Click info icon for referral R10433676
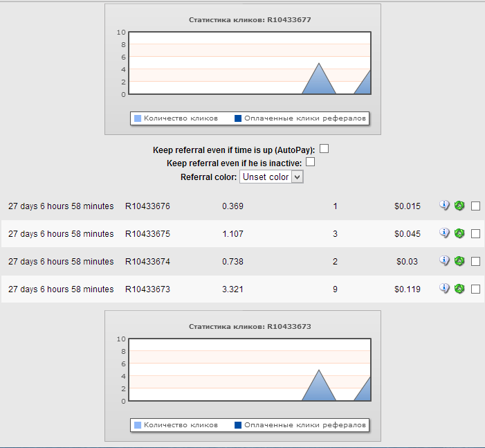Screen dimensions: 485x448 click(445, 206)
